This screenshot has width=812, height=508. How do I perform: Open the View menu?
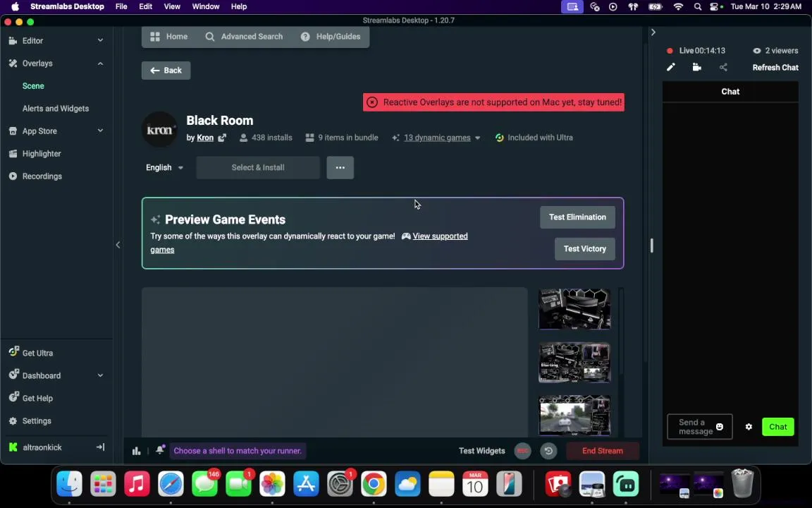[x=172, y=7]
